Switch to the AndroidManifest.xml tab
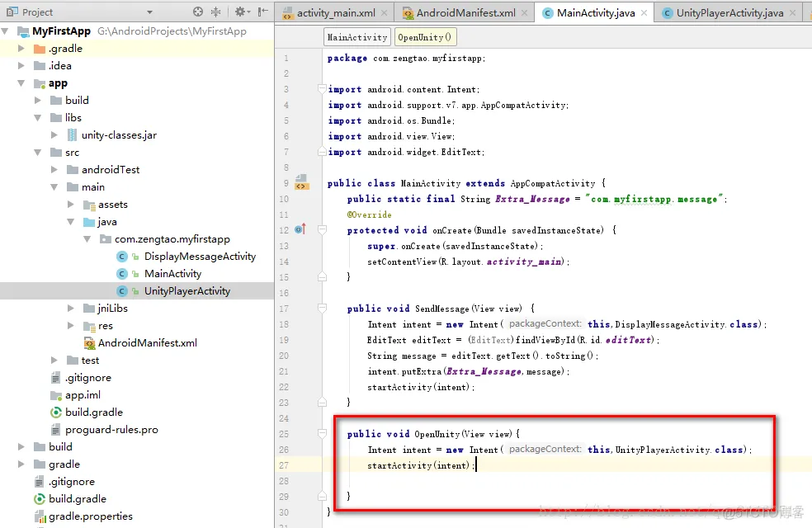 click(465, 13)
